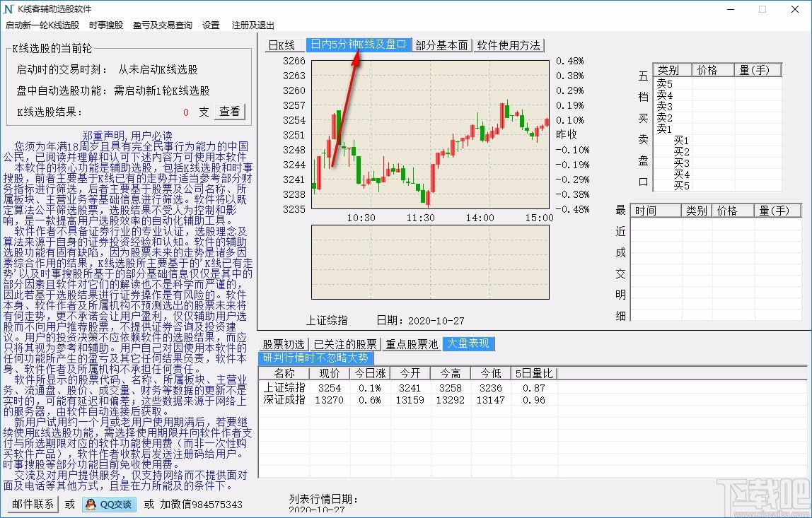Image resolution: width=812 pixels, height=518 pixels.
Task: Click the QQ penguin icon next to QQ交谈
Action: [x=90, y=504]
